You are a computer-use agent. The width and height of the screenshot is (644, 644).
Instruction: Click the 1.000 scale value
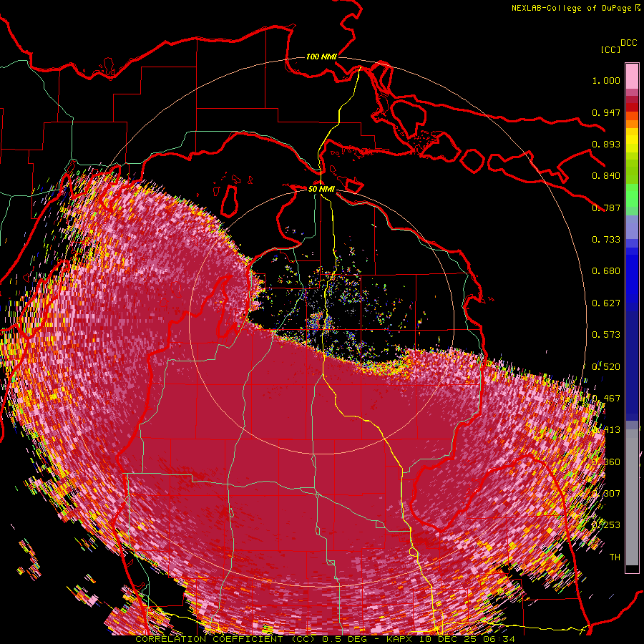[x=606, y=80]
